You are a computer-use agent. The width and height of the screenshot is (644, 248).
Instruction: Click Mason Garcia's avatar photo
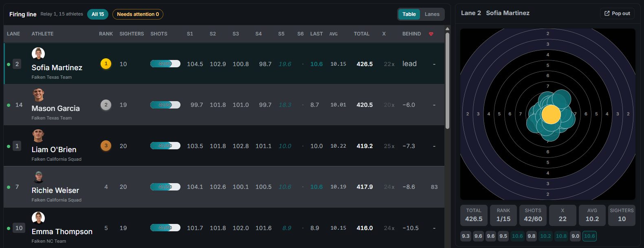(x=38, y=95)
